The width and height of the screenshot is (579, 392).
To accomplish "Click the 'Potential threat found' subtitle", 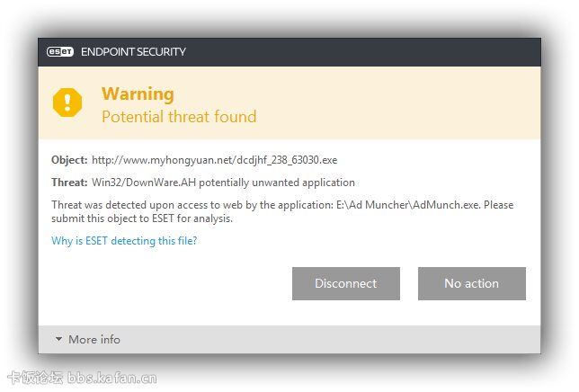I will [x=179, y=117].
